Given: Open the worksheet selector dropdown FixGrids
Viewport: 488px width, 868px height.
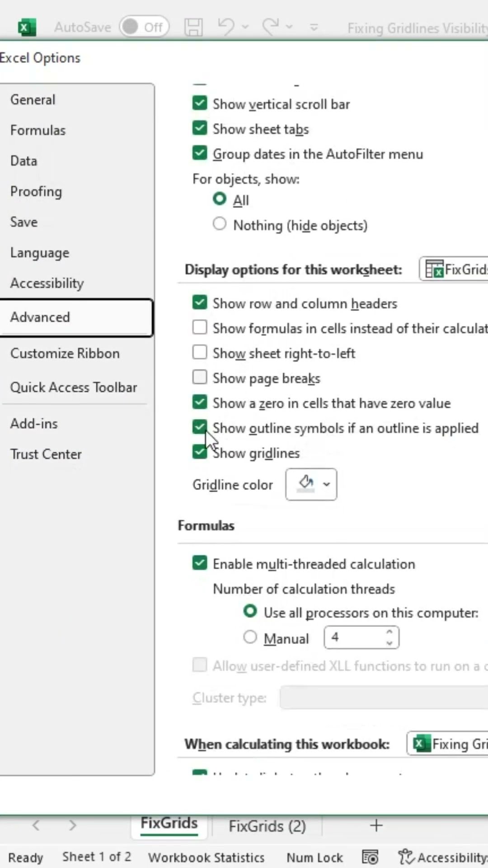Looking at the screenshot, I should pos(455,269).
